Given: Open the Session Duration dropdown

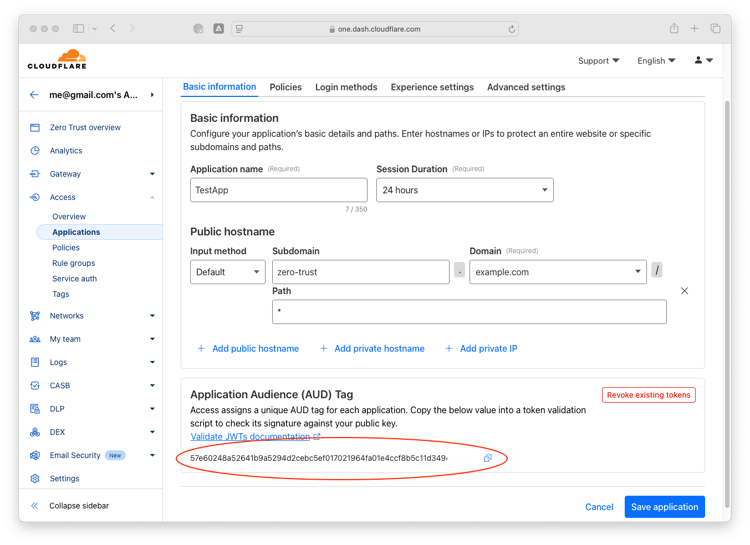Looking at the screenshot, I should click(464, 190).
